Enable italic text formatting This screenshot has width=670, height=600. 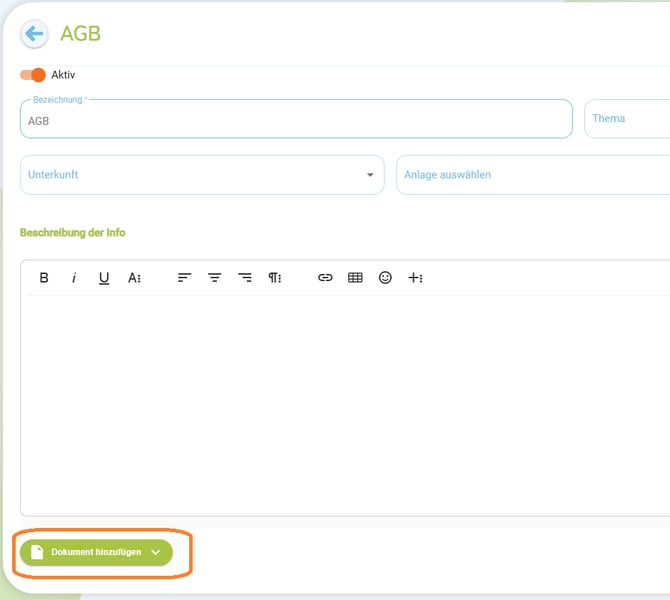[x=74, y=278]
